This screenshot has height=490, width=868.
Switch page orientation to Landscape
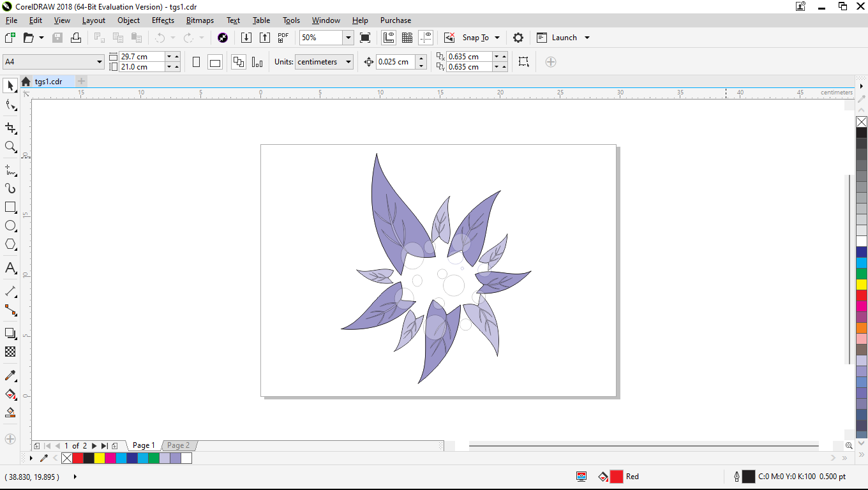pos(215,62)
